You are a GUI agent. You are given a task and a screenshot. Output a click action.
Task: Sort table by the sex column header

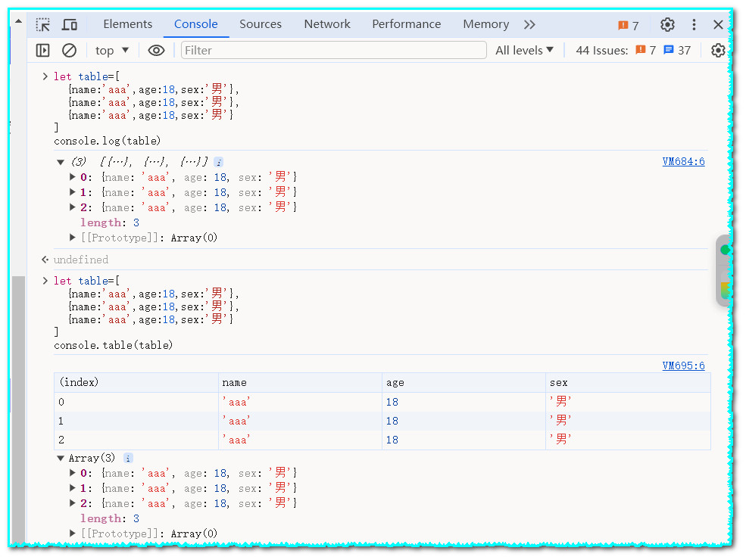(x=628, y=383)
